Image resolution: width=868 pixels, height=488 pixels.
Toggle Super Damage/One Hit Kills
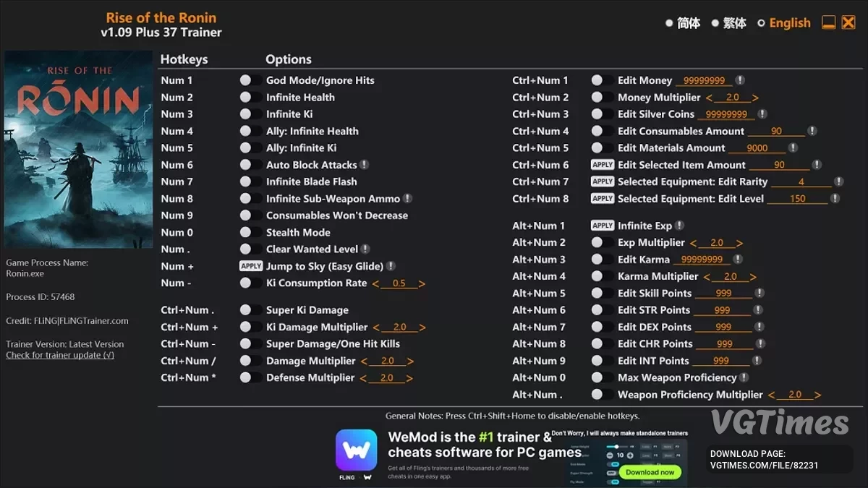(x=250, y=343)
